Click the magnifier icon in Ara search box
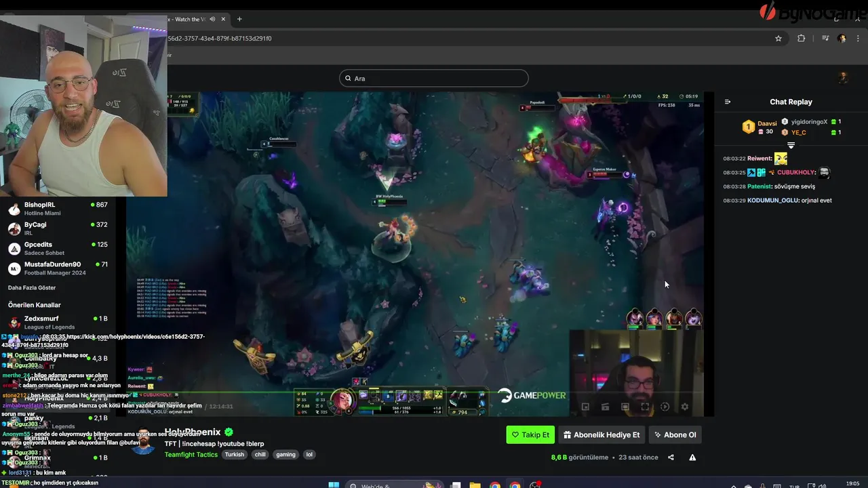Image resolution: width=868 pixels, height=488 pixels. coord(348,79)
